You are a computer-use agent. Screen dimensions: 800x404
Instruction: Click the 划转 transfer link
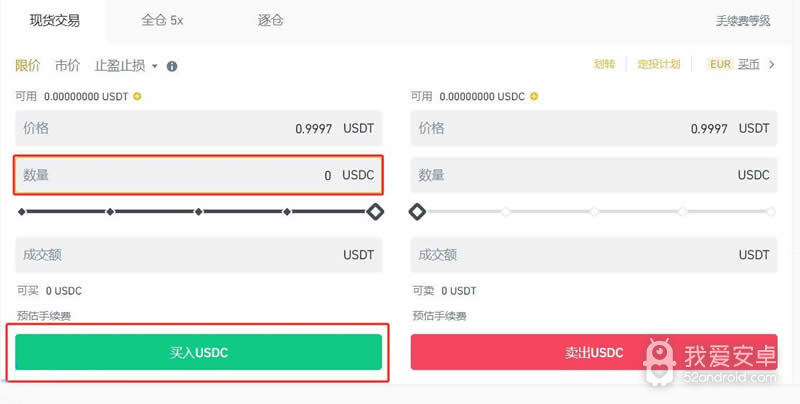point(604,64)
